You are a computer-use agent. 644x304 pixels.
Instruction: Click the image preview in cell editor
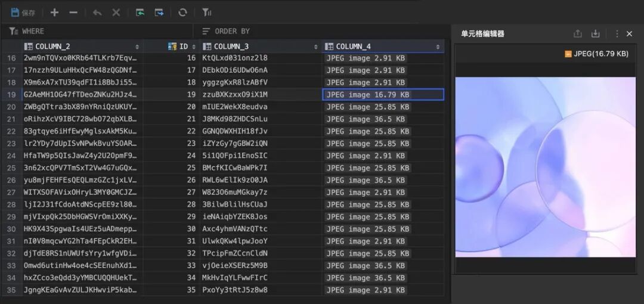pos(546,167)
